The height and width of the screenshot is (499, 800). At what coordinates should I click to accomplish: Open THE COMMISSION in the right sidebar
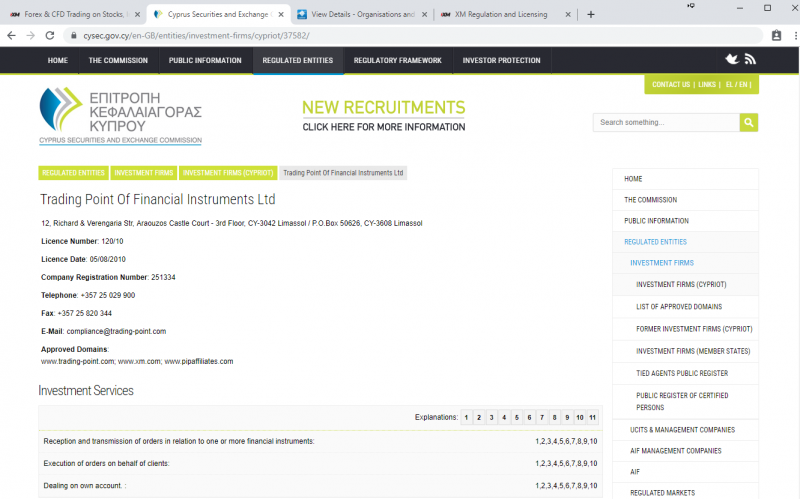(x=685, y=200)
